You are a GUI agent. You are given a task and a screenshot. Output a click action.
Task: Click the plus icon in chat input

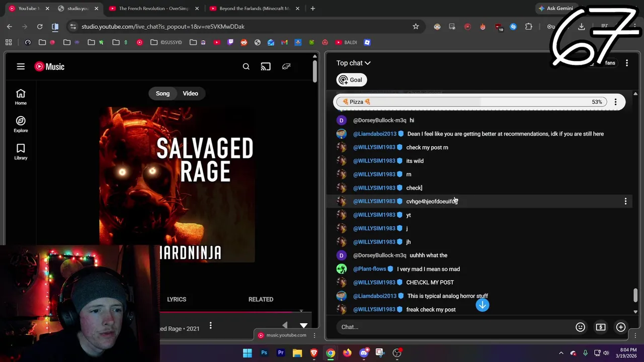(621, 327)
